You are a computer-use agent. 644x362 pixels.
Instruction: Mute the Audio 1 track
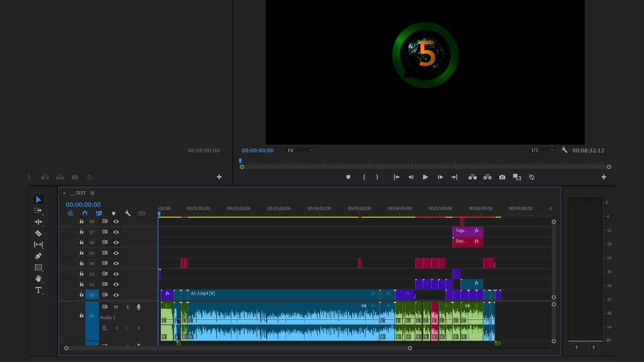[116, 307]
